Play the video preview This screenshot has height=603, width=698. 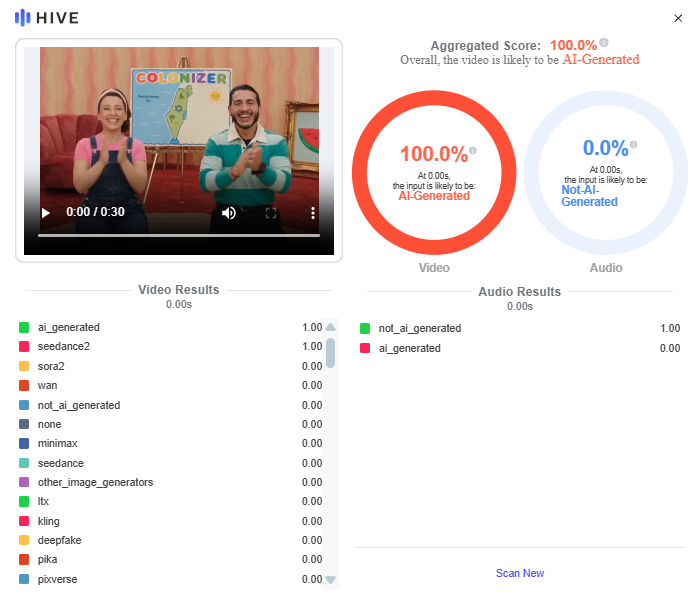click(x=45, y=213)
